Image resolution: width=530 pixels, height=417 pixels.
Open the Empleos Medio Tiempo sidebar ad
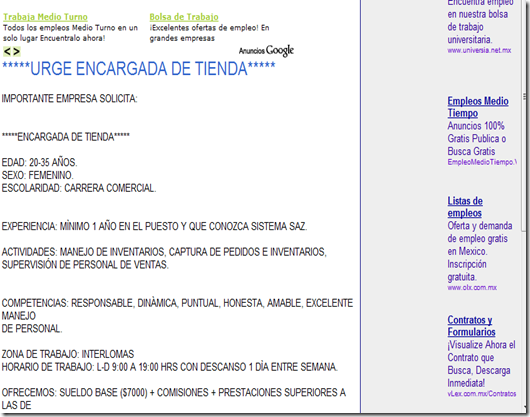point(478,107)
